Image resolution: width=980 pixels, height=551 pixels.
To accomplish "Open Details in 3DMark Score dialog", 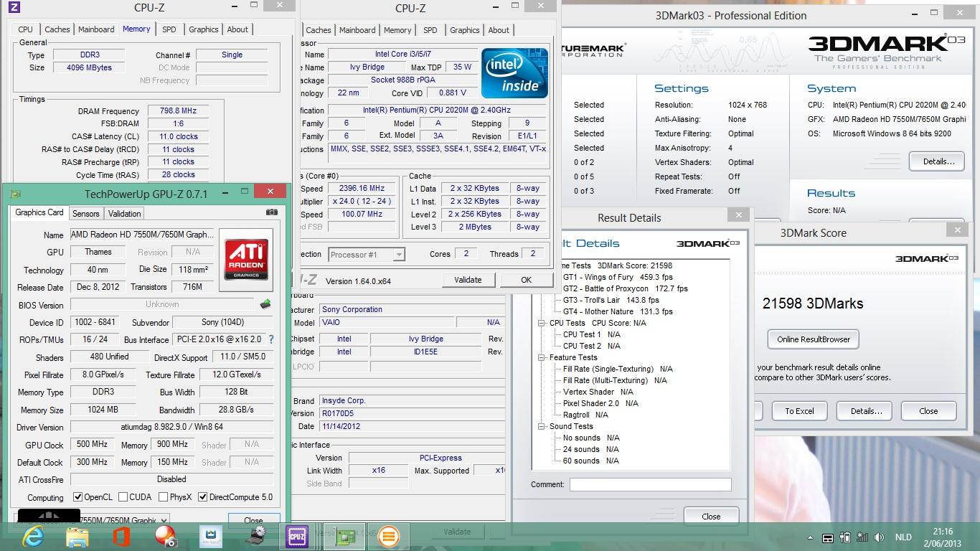I will [x=866, y=411].
